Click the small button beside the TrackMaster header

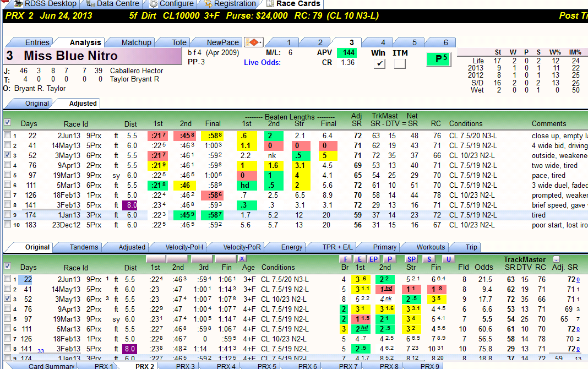click(x=557, y=259)
